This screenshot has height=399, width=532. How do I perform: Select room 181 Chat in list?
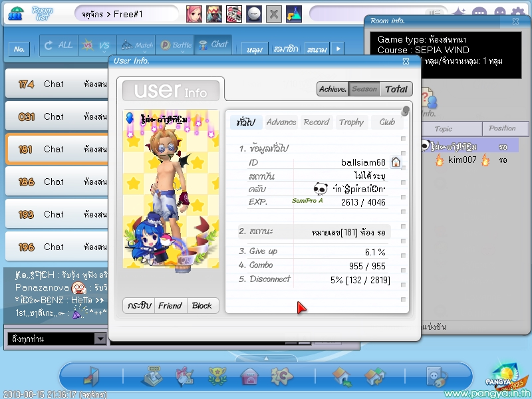(x=57, y=149)
